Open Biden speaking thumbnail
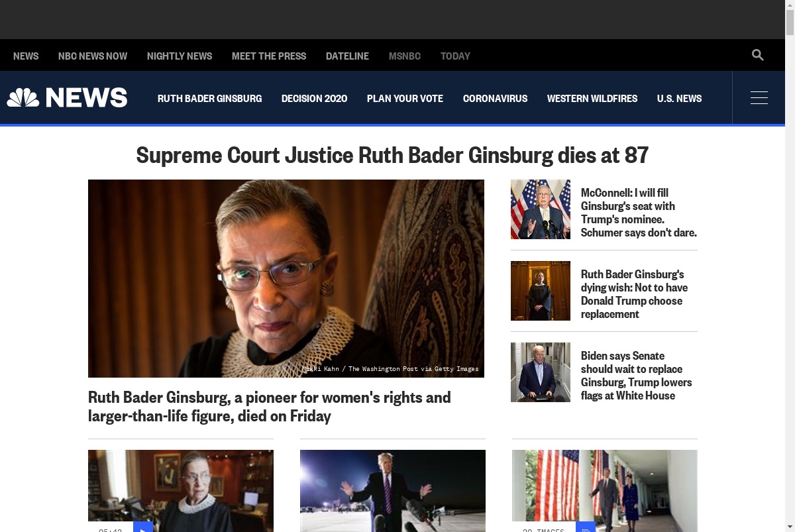Image resolution: width=795 pixels, height=532 pixels. tap(541, 372)
